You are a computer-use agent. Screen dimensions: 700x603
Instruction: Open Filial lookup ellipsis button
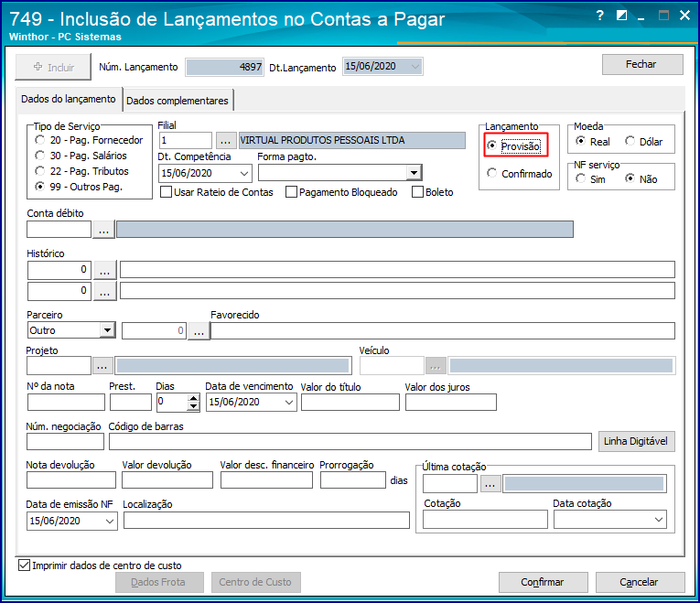[x=225, y=141]
